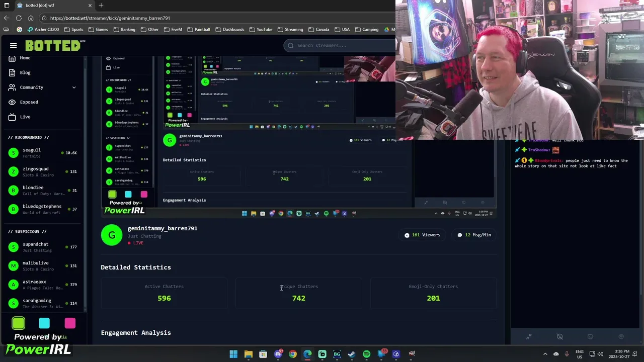Click the Live TV icon

point(12,117)
